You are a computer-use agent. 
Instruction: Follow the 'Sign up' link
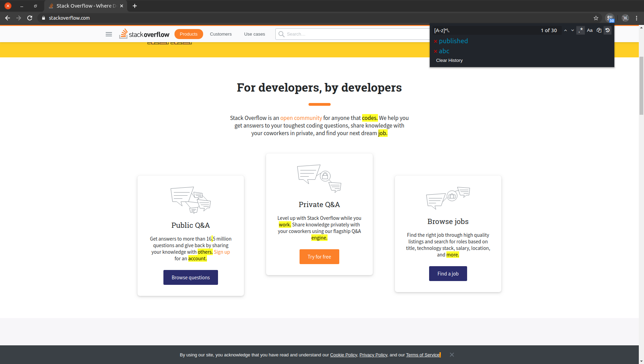(222, 252)
